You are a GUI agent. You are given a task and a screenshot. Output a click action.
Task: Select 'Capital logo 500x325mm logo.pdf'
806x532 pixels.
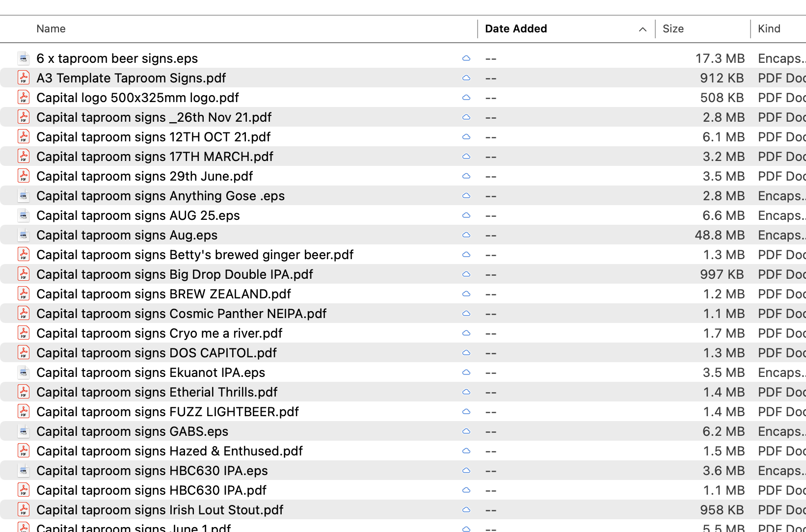click(137, 98)
